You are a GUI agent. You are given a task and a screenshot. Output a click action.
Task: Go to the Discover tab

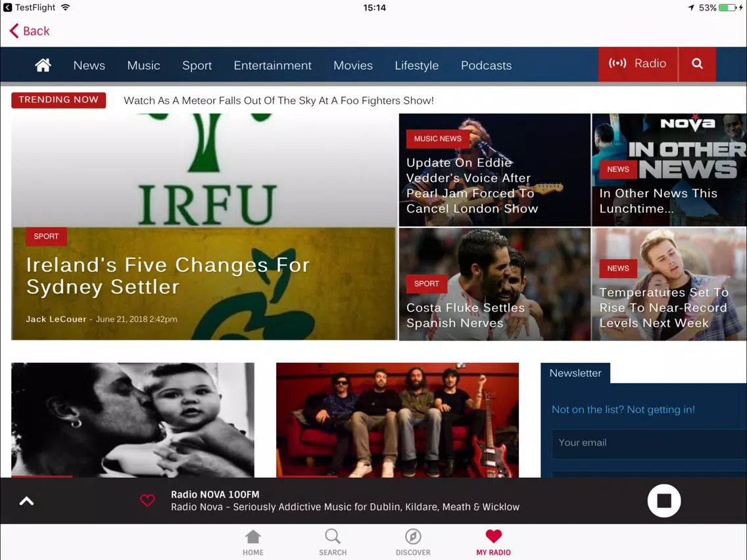(412, 543)
